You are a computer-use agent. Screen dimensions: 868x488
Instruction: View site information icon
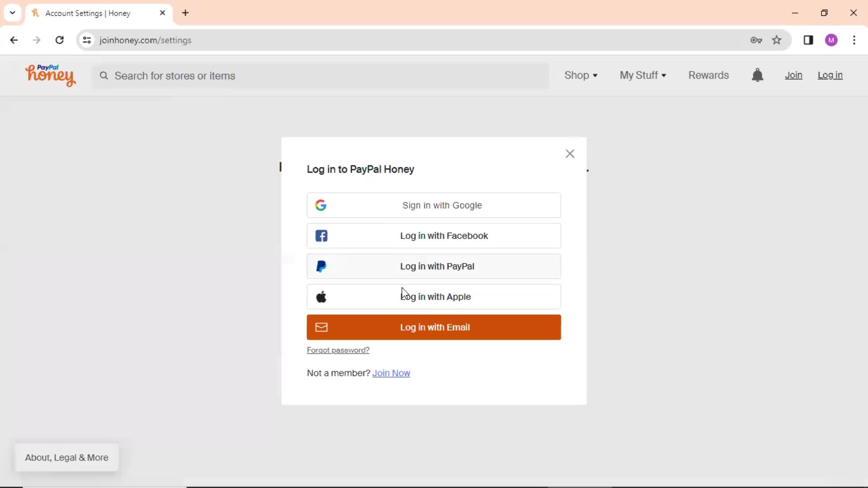(x=87, y=40)
